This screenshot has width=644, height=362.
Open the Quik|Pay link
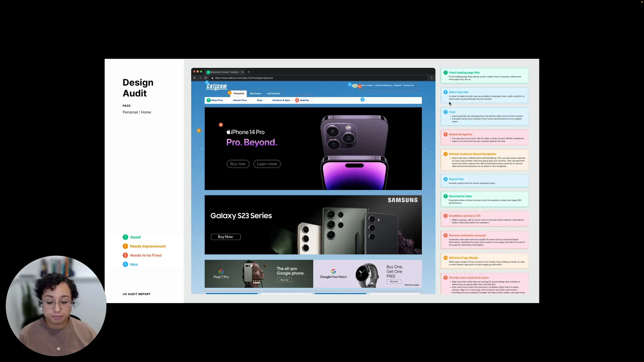coord(304,100)
